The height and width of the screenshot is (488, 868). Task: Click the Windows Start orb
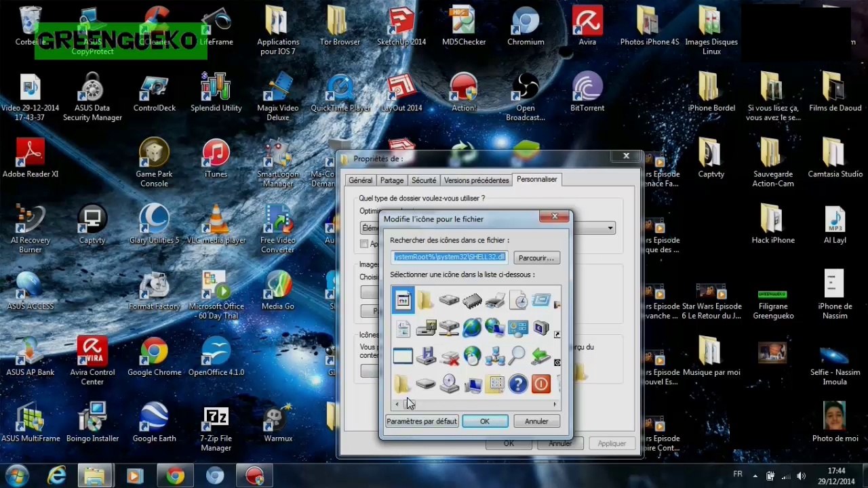click(x=16, y=476)
